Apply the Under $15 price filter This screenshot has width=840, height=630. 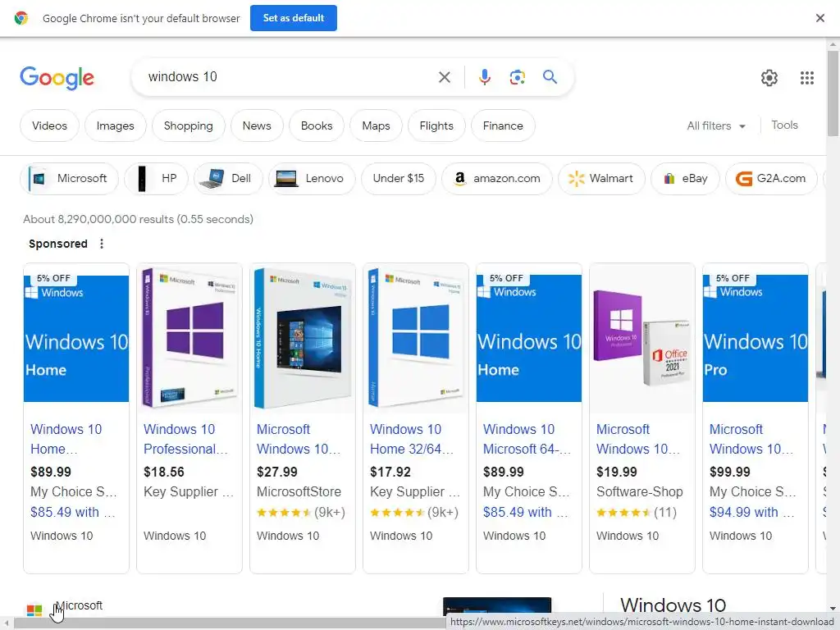pyautogui.click(x=399, y=178)
